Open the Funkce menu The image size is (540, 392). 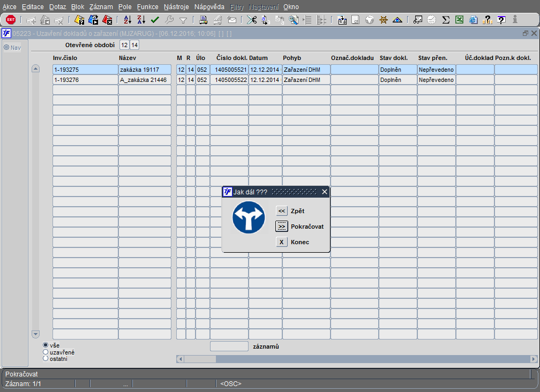[x=148, y=7]
